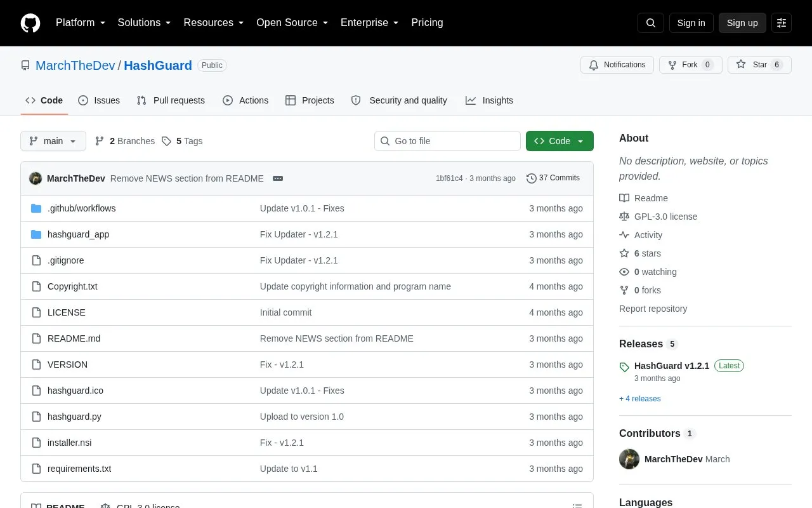Open the MarchTheDev owner link in the title
The width and height of the screenshot is (812, 508).
(x=75, y=65)
